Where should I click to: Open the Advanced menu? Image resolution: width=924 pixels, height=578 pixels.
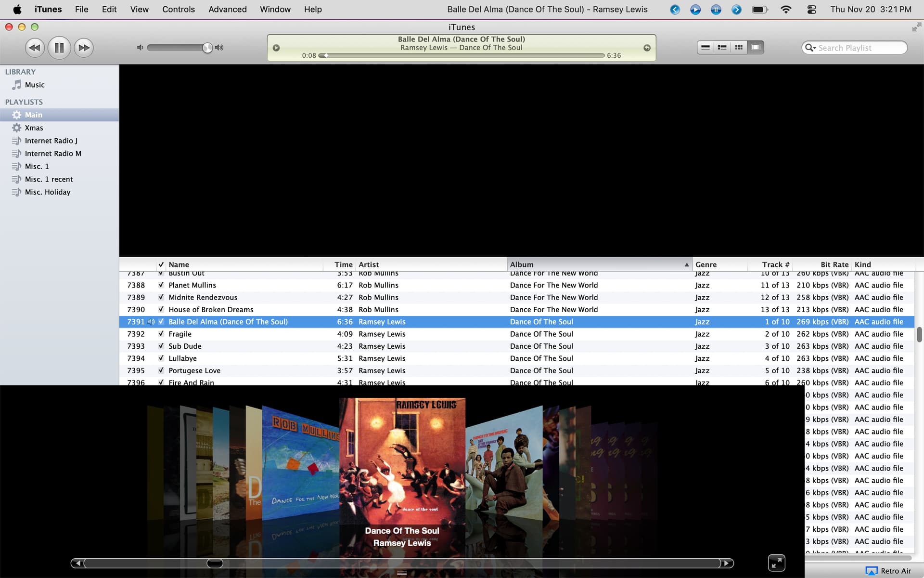tap(227, 9)
